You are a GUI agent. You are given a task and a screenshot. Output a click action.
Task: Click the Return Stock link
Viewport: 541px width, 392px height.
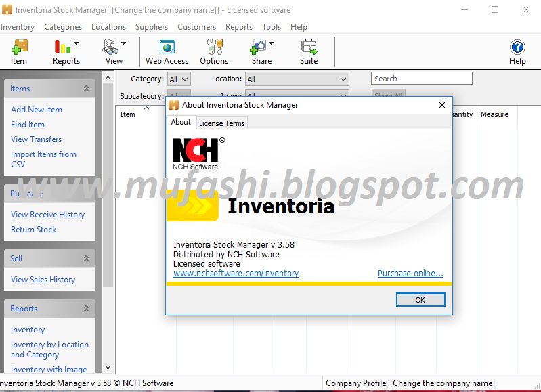[x=33, y=229]
